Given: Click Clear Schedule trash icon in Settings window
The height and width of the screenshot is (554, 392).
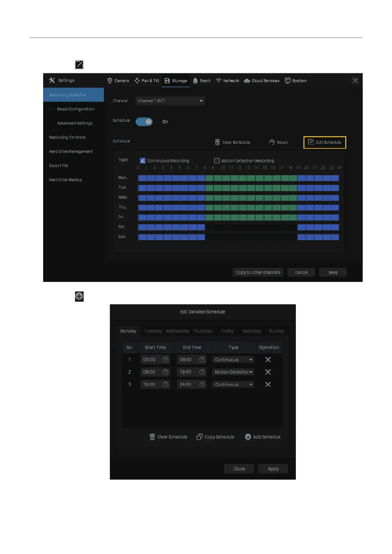Looking at the screenshot, I should (x=218, y=142).
